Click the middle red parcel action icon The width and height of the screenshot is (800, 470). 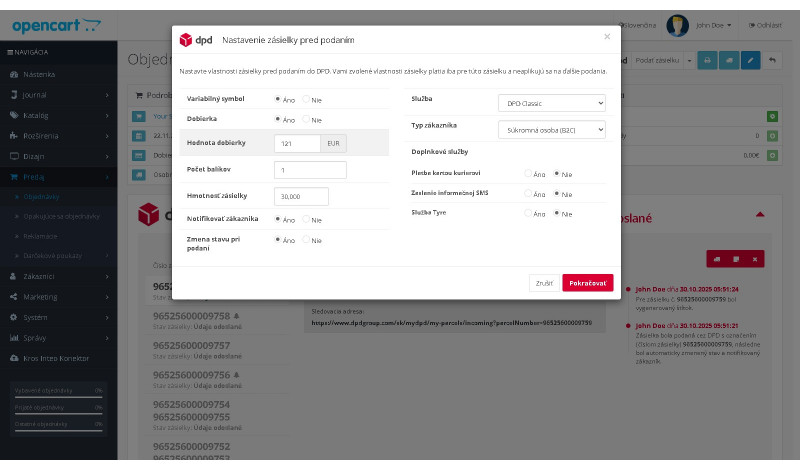pos(736,259)
